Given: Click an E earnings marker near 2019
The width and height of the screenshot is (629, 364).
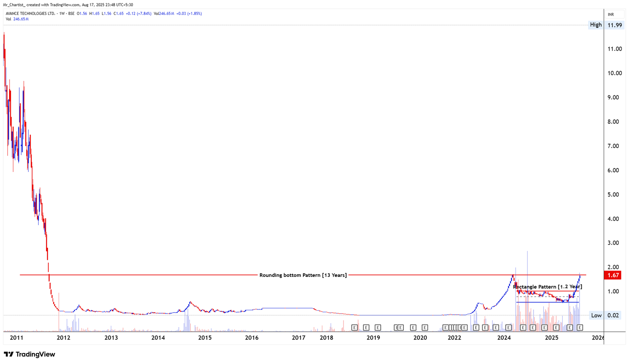Looking at the screenshot, I should pyautogui.click(x=366, y=327).
